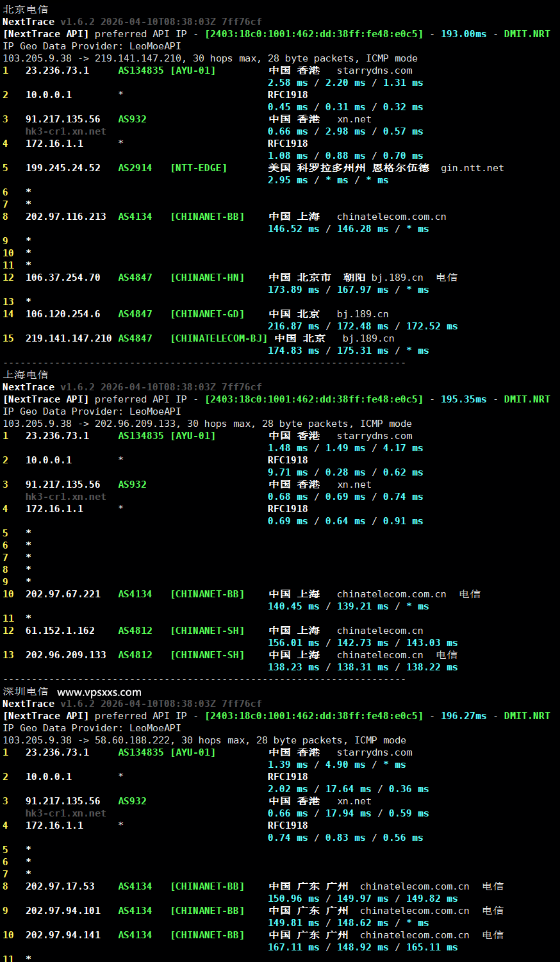The height and width of the screenshot is (962, 560).
Task: Click the AS2914 ASN label
Action: (135, 168)
